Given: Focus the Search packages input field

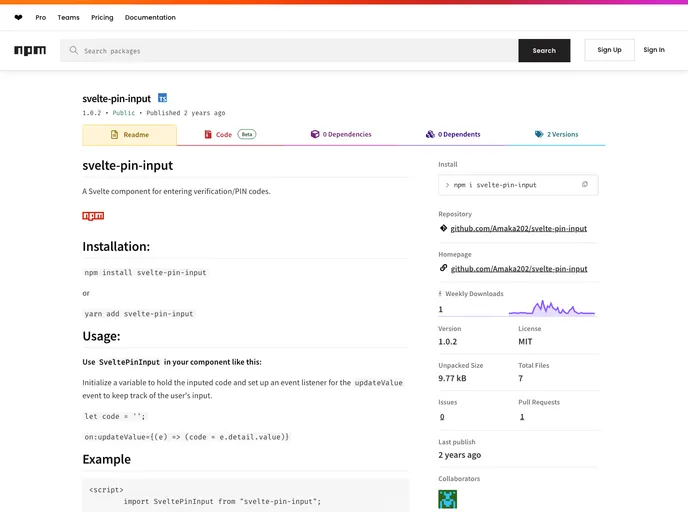Looking at the screenshot, I should pyautogui.click(x=289, y=50).
